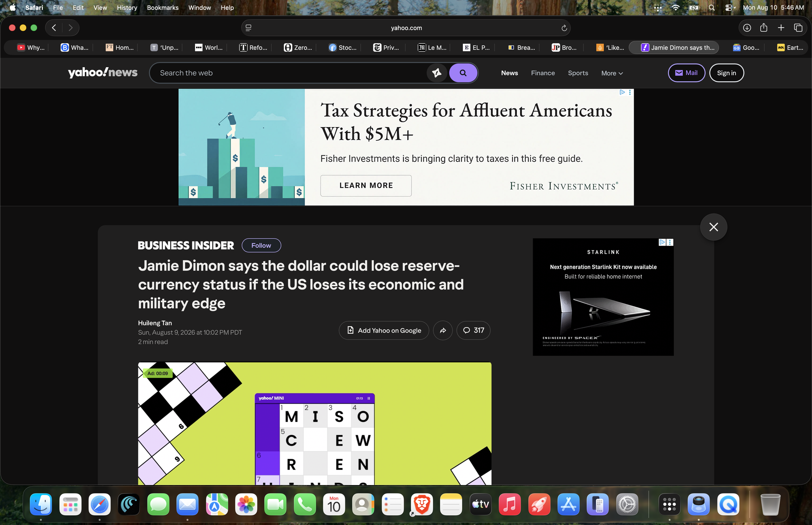812x525 pixels.
Task: Open the reader/page menu icon in address bar
Action: [x=248, y=28]
